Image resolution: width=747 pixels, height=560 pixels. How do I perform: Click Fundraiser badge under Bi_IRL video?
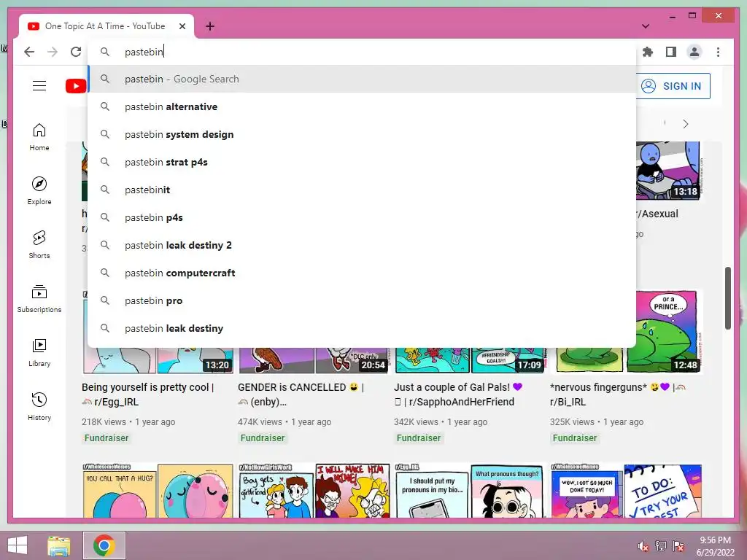pyautogui.click(x=575, y=438)
